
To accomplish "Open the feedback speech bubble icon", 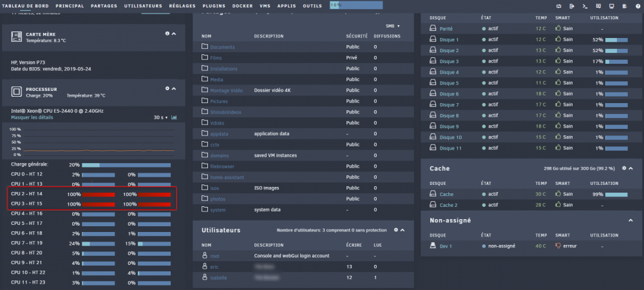I will [x=598, y=6].
